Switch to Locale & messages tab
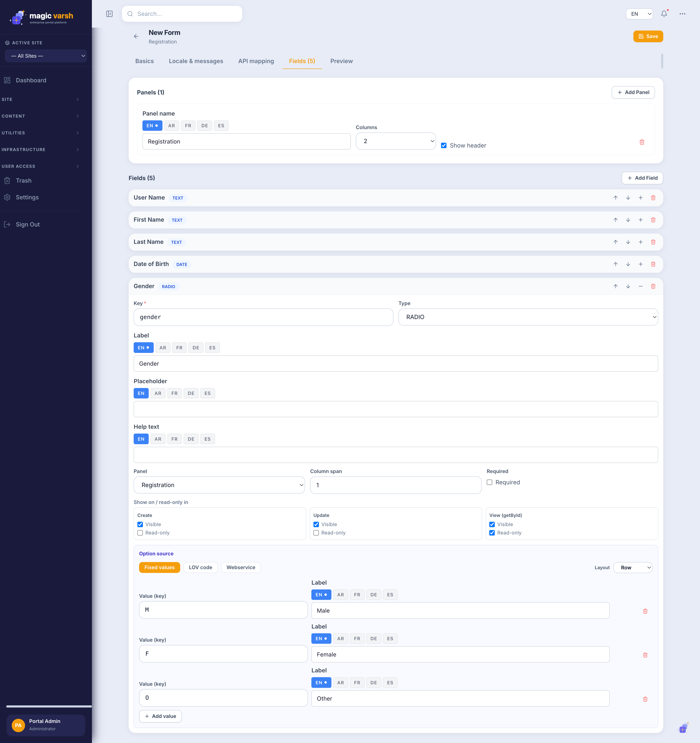This screenshot has height=743, width=700. tap(196, 61)
